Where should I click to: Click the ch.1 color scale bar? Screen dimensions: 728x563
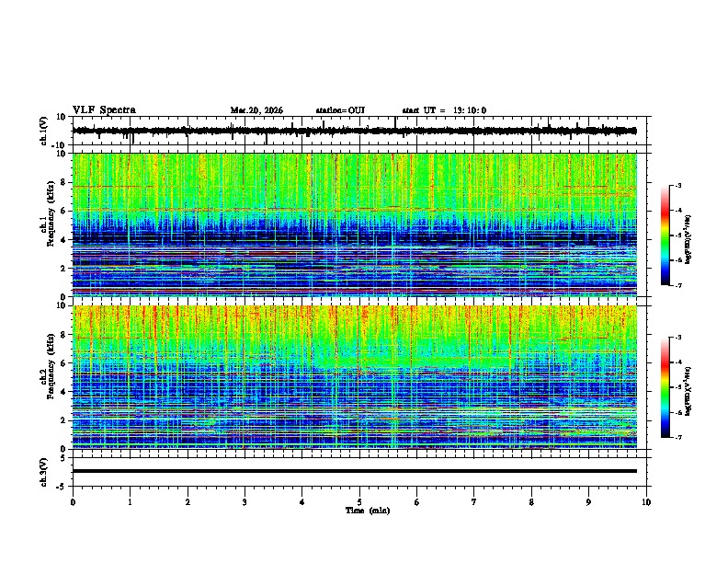point(665,236)
